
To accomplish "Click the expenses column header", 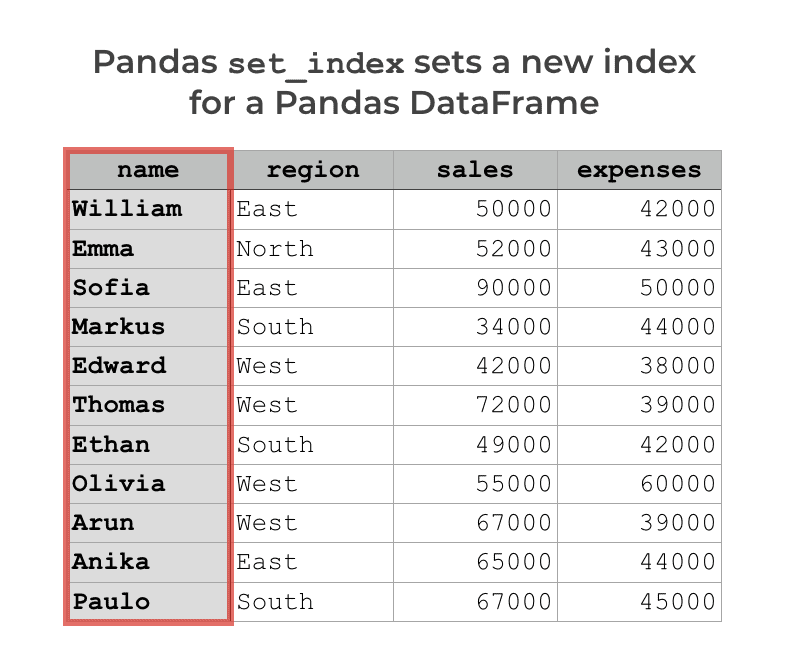I will click(x=639, y=170).
